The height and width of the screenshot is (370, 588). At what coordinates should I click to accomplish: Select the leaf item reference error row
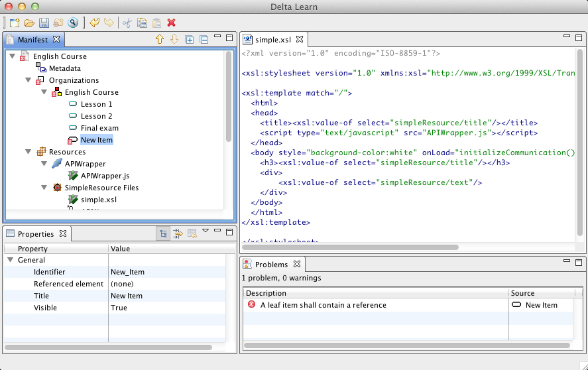coord(408,305)
